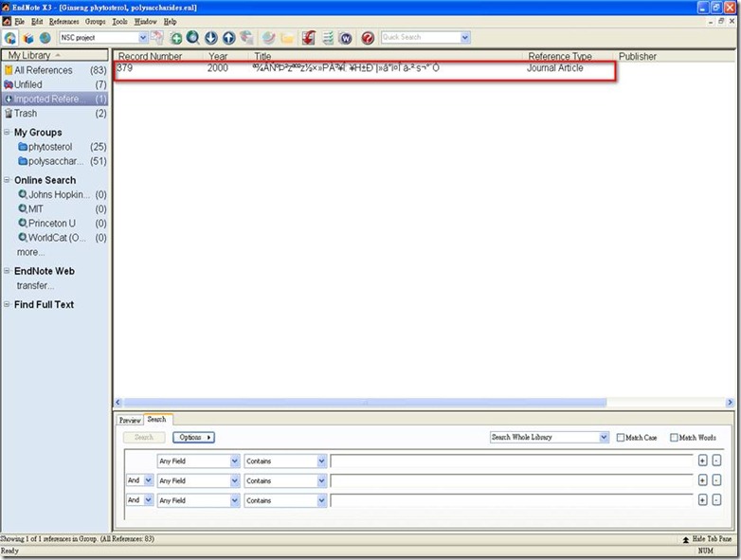Click the EndNote document icon in menu bar
This screenshot has width=741, height=560.
tap(7, 21)
